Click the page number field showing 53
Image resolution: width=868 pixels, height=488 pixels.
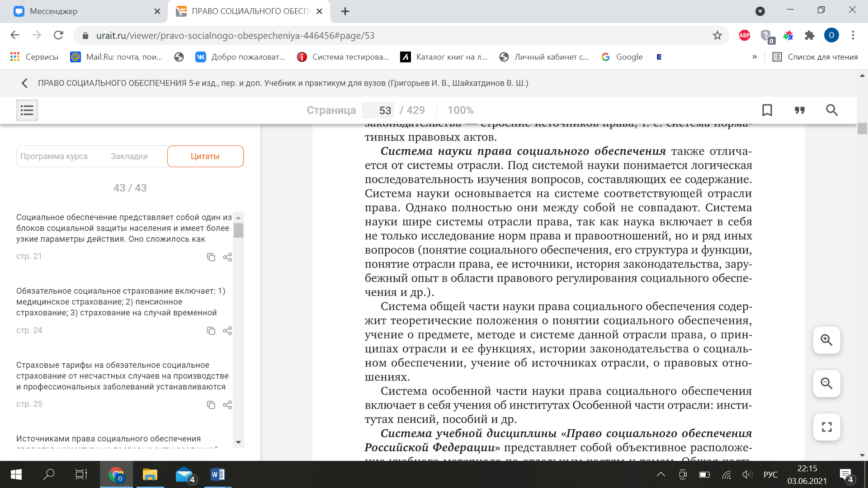[378, 110]
